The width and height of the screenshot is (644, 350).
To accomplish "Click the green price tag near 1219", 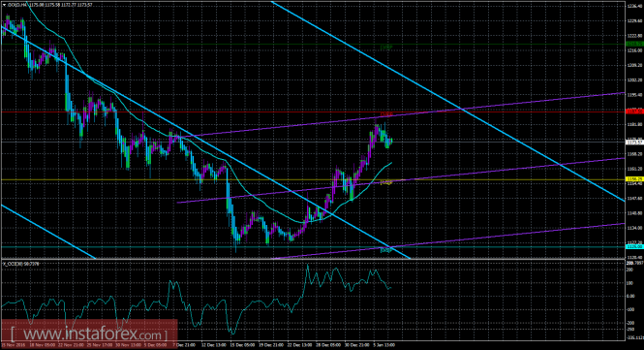I will tap(634, 44).
